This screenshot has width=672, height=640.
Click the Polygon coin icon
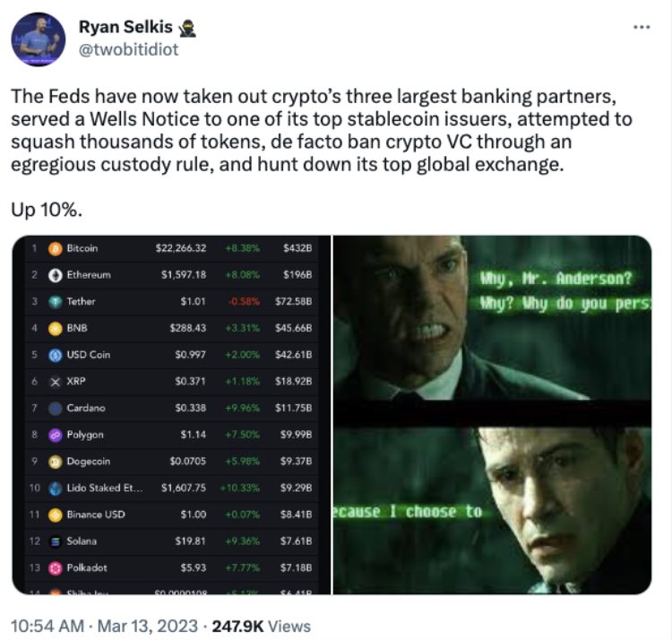click(x=54, y=435)
